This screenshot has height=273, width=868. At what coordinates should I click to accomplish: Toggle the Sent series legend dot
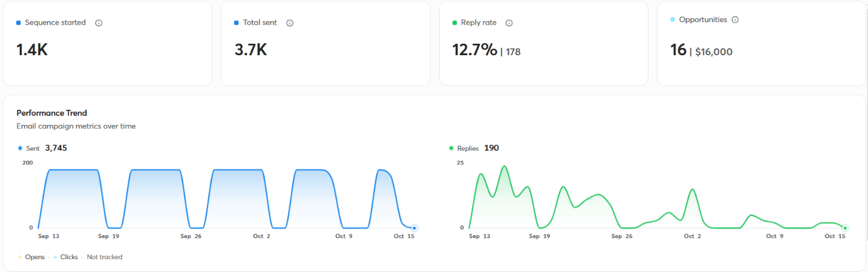20,148
